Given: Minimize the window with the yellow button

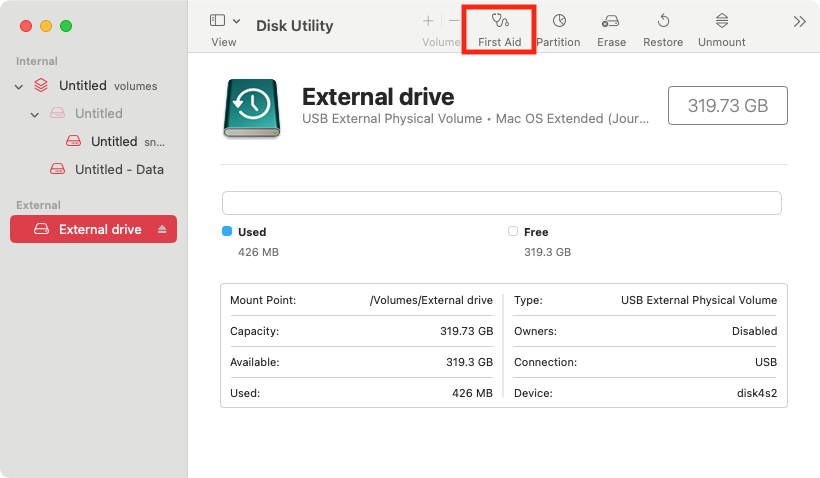Looking at the screenshot, I should click(x=46, y=26).
